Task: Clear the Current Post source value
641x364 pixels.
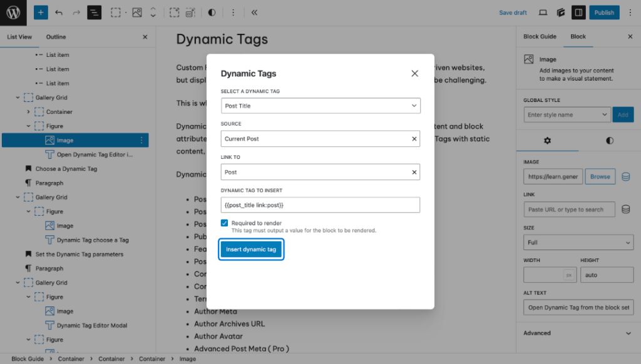Action: pos(414,139)
